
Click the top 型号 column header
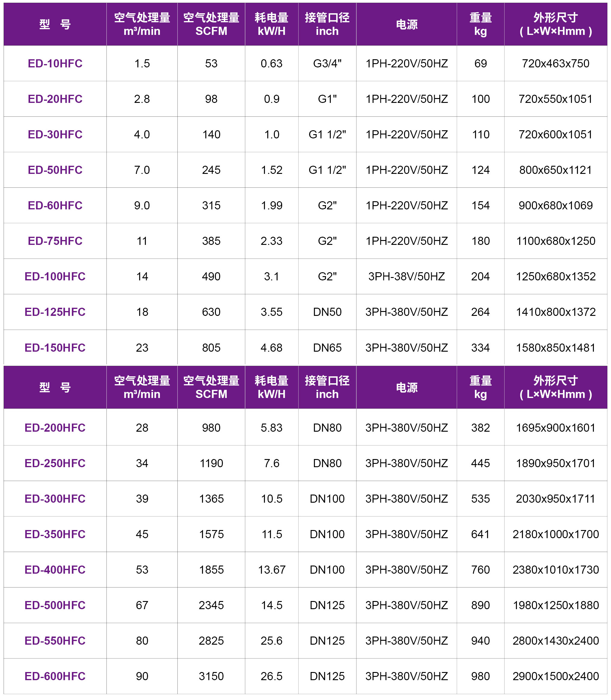click(55, 24)
